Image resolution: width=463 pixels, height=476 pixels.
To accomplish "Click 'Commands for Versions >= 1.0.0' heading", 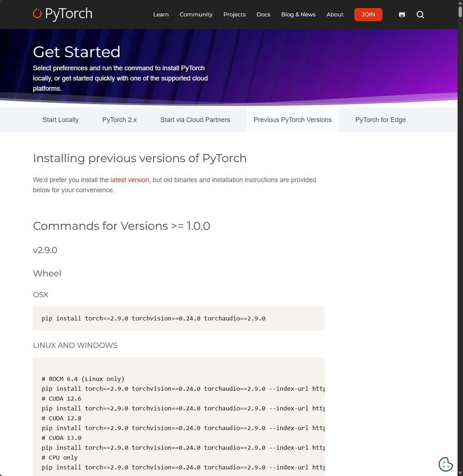I will (x=121, y=226).
